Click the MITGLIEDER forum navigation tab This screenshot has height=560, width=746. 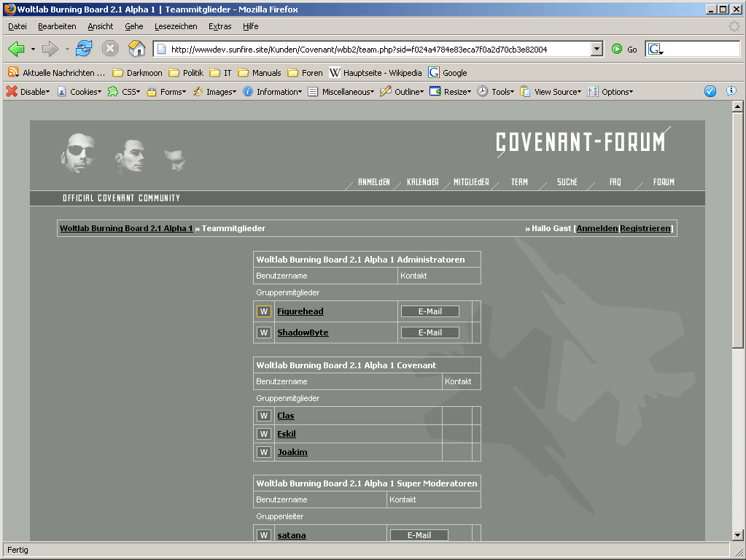pos(470,182)
